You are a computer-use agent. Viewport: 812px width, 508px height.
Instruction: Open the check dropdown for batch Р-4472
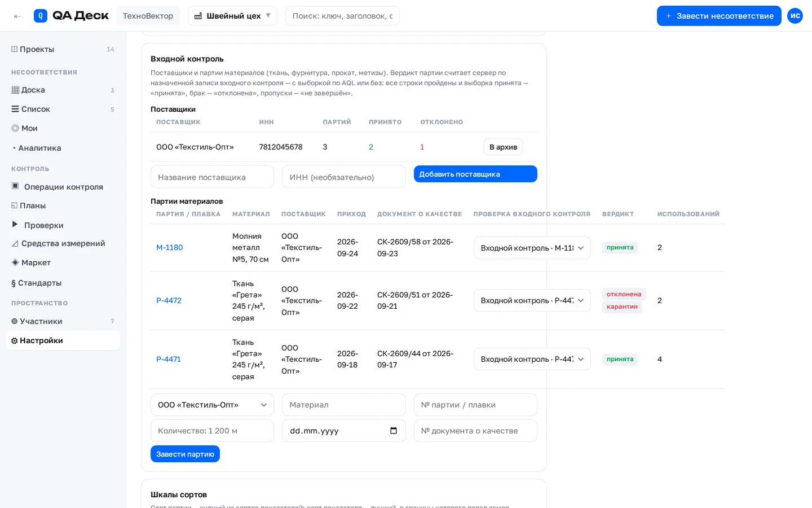(x=532, y=300)
